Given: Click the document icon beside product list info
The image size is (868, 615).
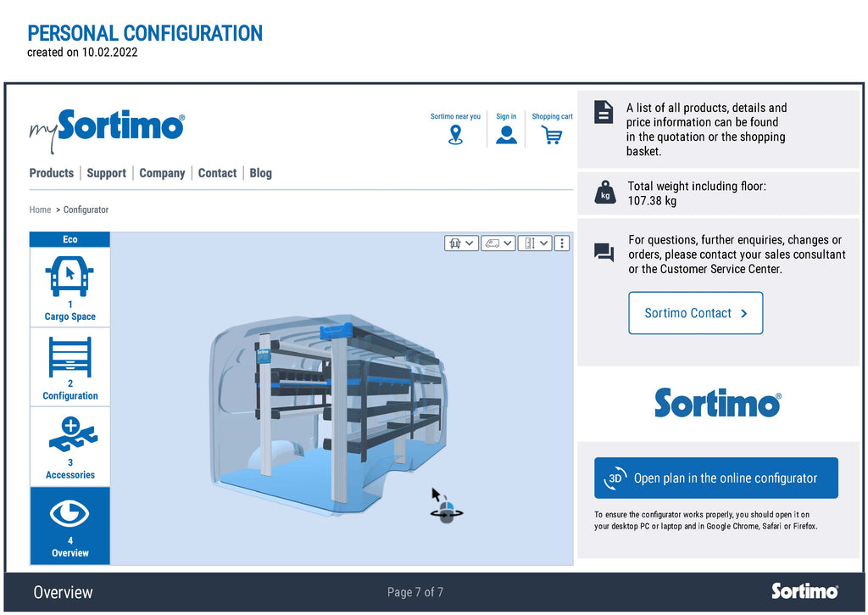Looking at the screenshot, I should (604, 112).
